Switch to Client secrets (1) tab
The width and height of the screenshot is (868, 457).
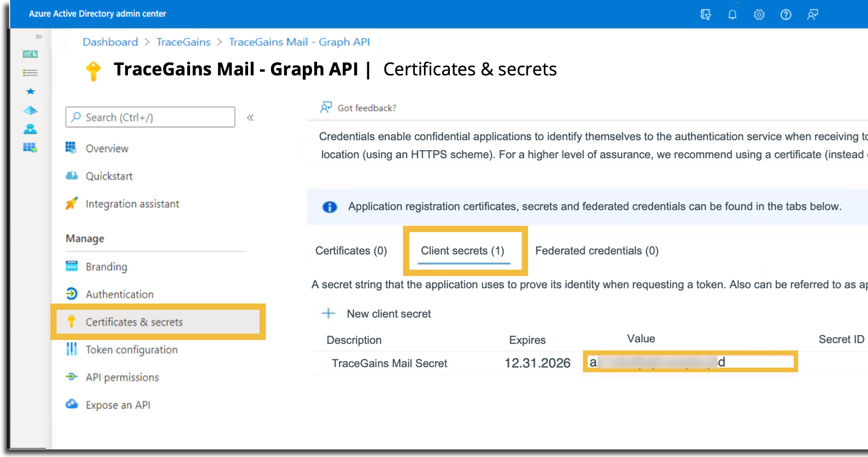pyautogui.click(x=463, y=251)
